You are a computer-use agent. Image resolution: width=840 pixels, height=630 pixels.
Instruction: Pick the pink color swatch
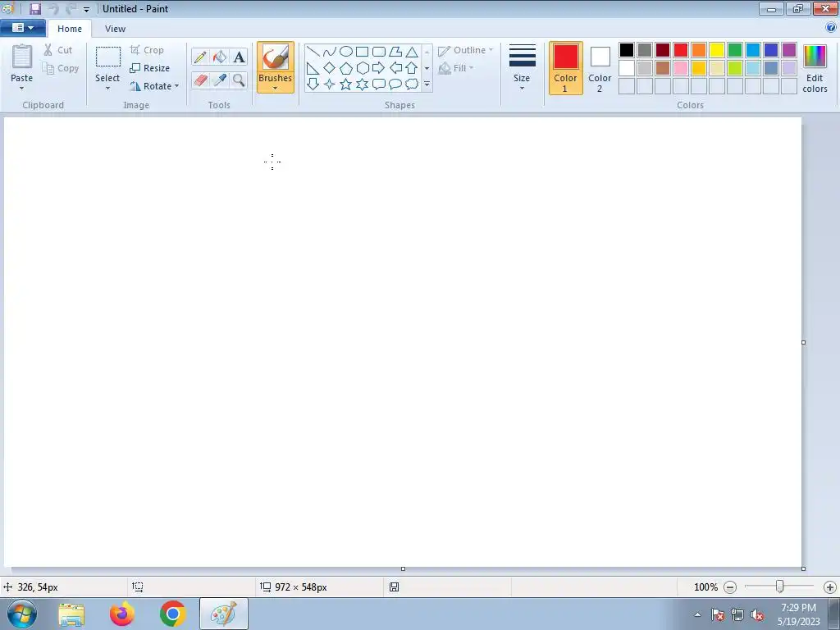[681, 68]
